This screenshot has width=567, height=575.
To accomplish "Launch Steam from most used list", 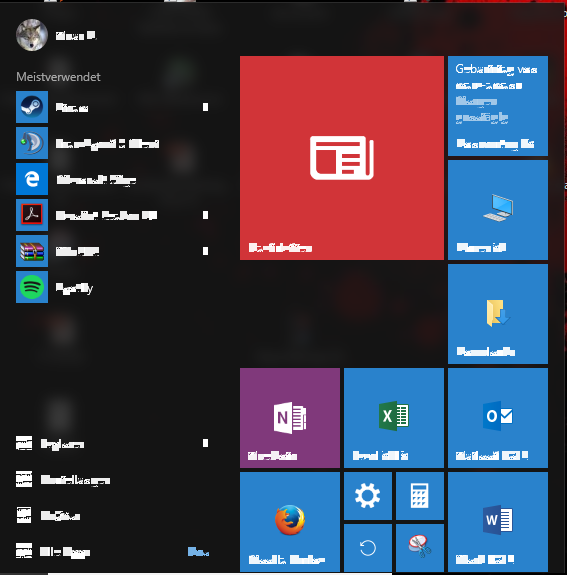I will 112,107.
